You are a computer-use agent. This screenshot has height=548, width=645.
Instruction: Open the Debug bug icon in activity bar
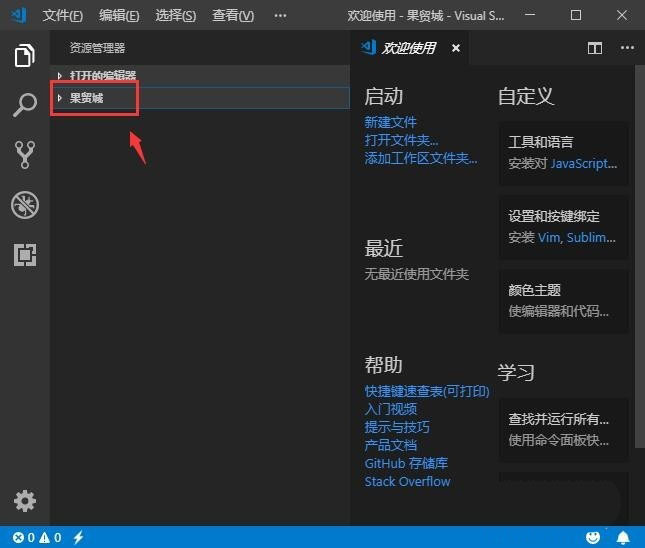point(25,205)
